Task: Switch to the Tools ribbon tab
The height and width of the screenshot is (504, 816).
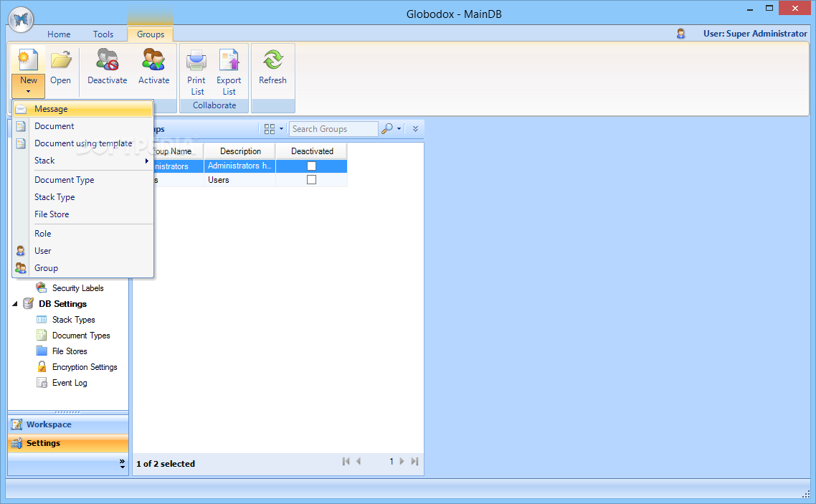Action: tap(103, 34)
